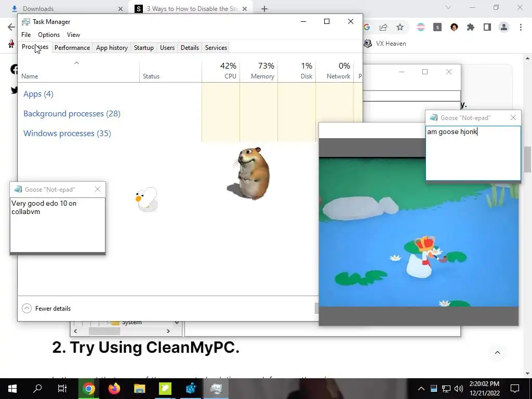The image size is (532, 399).
Task: Sort processes by Disk usage column
Action: coord(297,71)
